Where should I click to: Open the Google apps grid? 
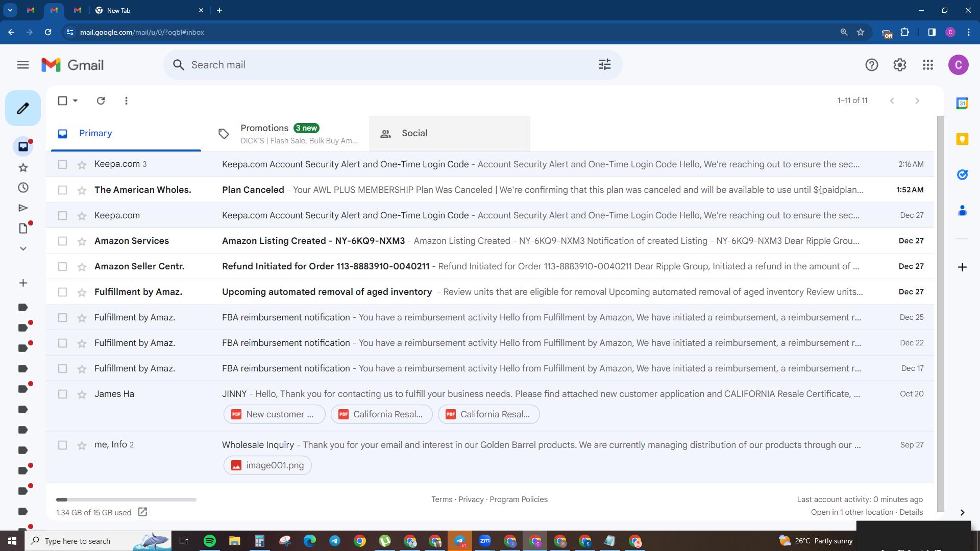click(x=928, y=65)
